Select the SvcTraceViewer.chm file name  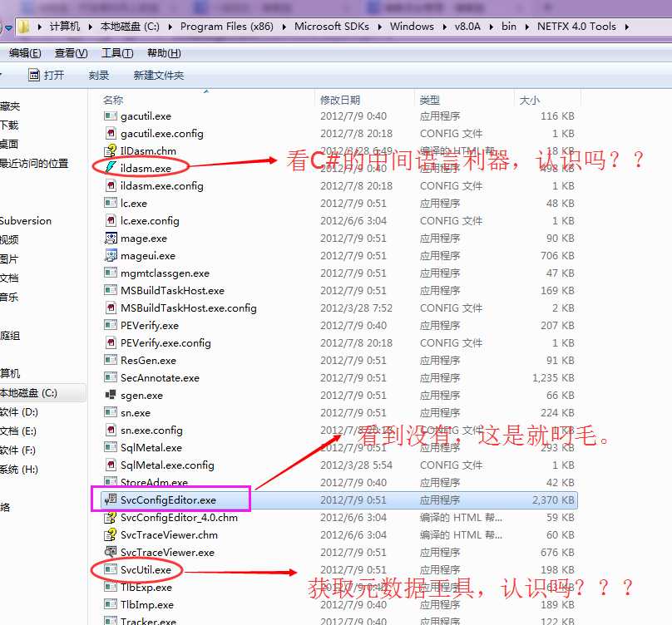(170, 534)
